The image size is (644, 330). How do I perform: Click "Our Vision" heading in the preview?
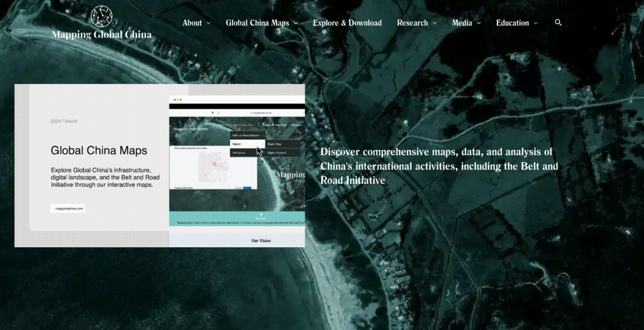[x=261, y=241]
